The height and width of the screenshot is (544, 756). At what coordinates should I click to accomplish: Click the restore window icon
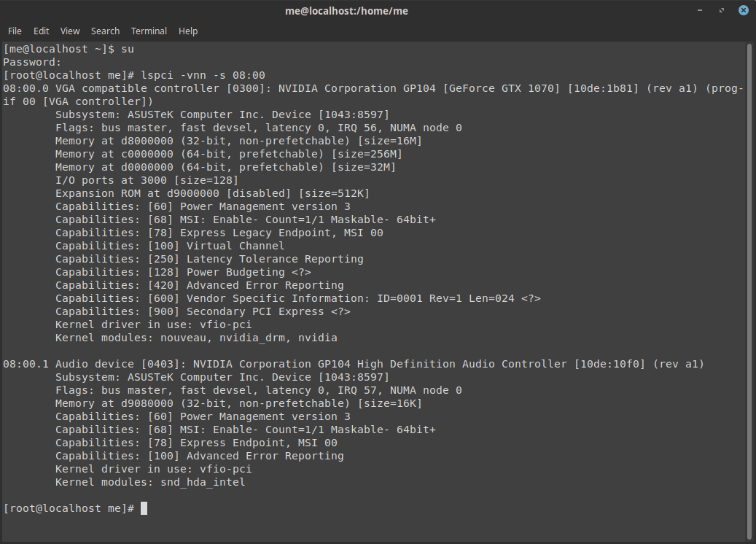point(721,10)
